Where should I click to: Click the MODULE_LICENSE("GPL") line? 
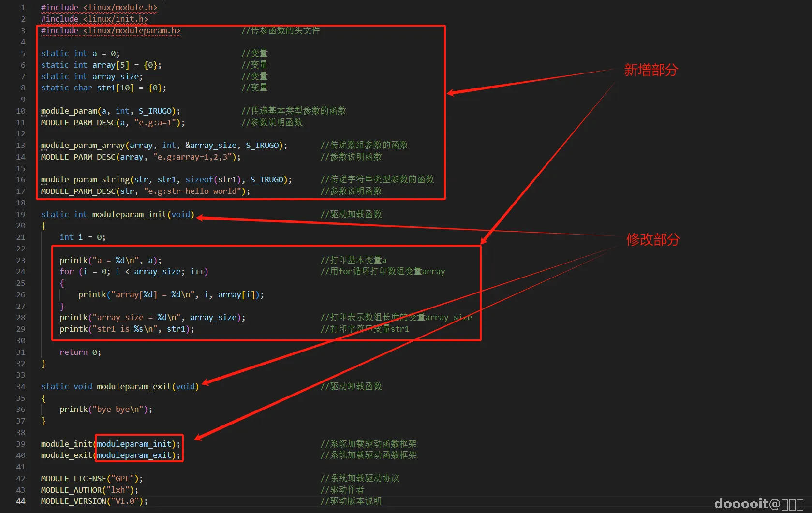pos(92,478)
